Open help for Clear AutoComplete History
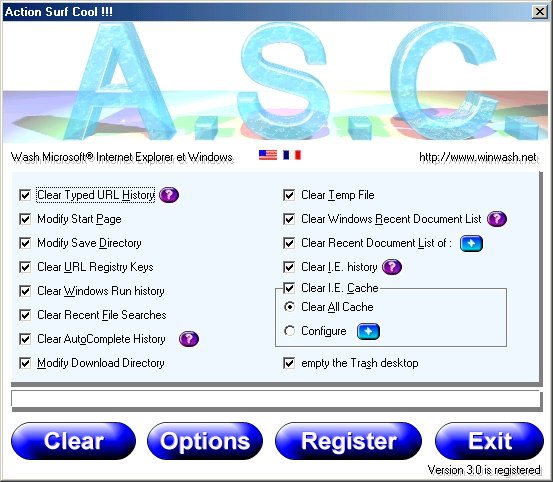553x482 pixels. (x=189, y=339)
